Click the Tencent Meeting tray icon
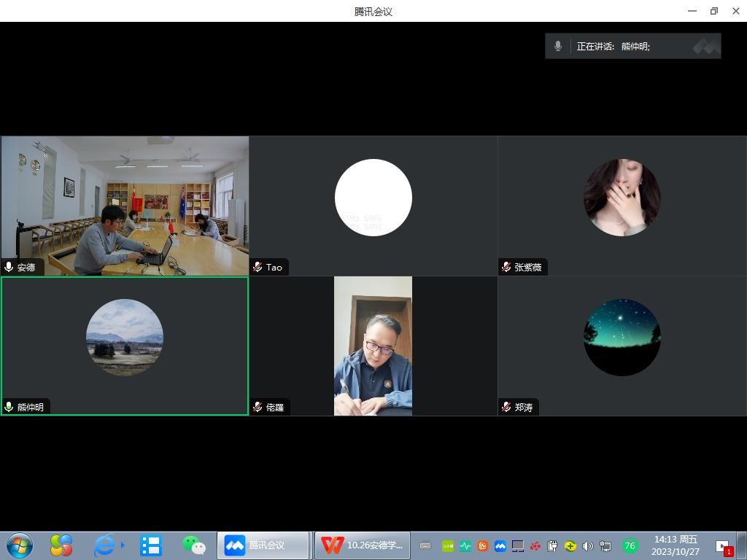This screenshot has height=560, width=747. click(x=500, y=545)
